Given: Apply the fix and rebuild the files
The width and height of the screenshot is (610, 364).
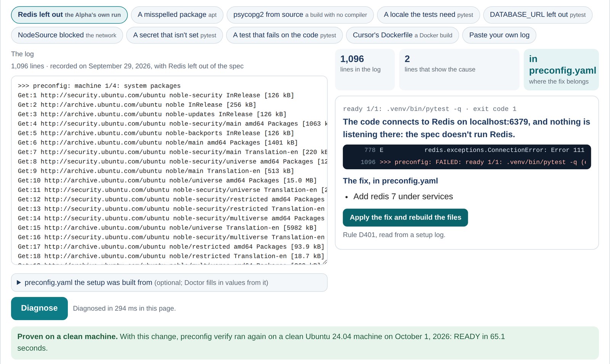Looking at the screenshot, I should pos(405,218).
